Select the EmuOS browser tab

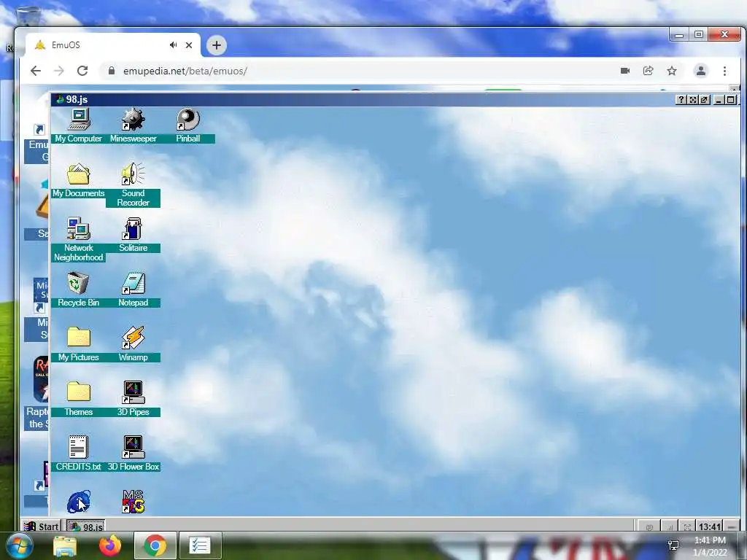coord(112,45)
